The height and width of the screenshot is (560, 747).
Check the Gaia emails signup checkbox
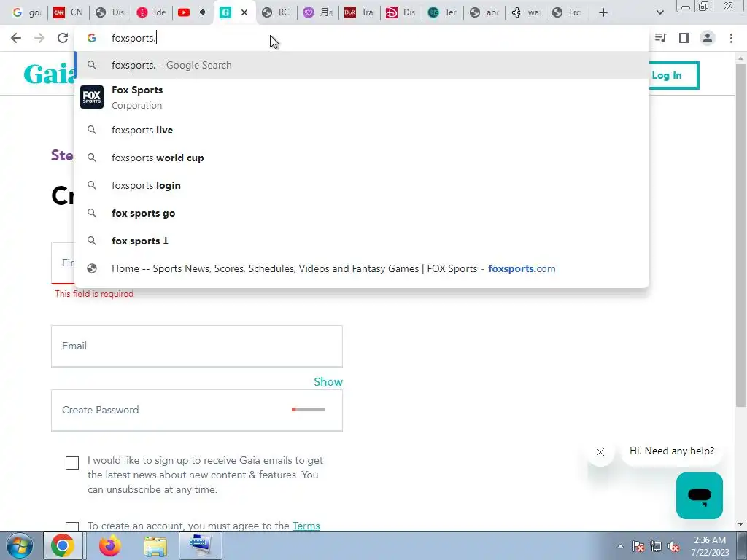pos(72,463)
